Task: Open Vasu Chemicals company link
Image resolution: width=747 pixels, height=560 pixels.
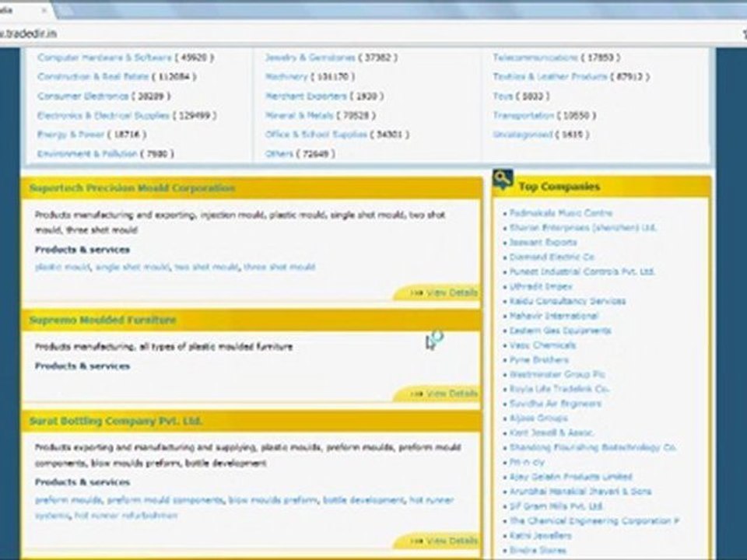Action: point(542,345)
